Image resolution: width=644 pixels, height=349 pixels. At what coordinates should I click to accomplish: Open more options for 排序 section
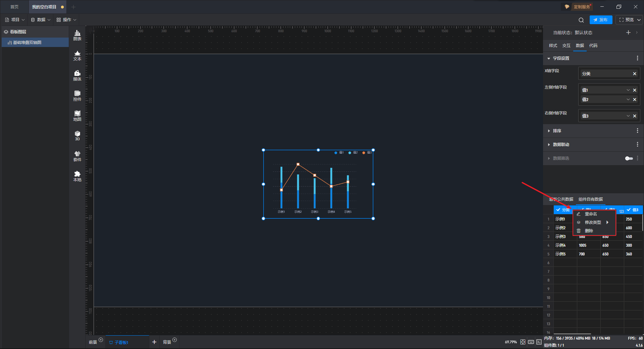(x=637, y=131)
